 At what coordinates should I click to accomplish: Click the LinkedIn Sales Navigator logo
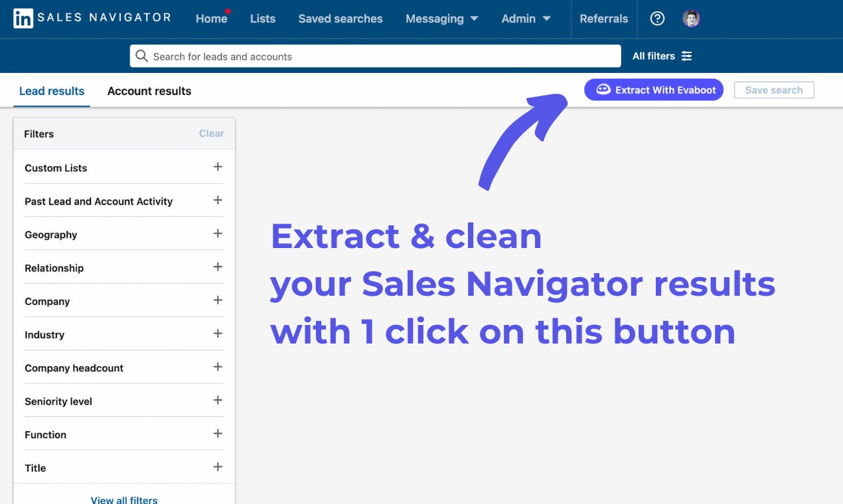[x=92, y=18]
